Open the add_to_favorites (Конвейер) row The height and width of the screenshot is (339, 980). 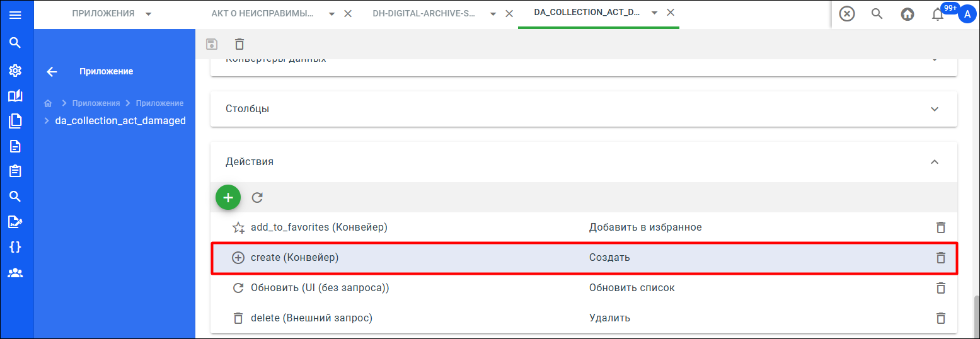584,227
